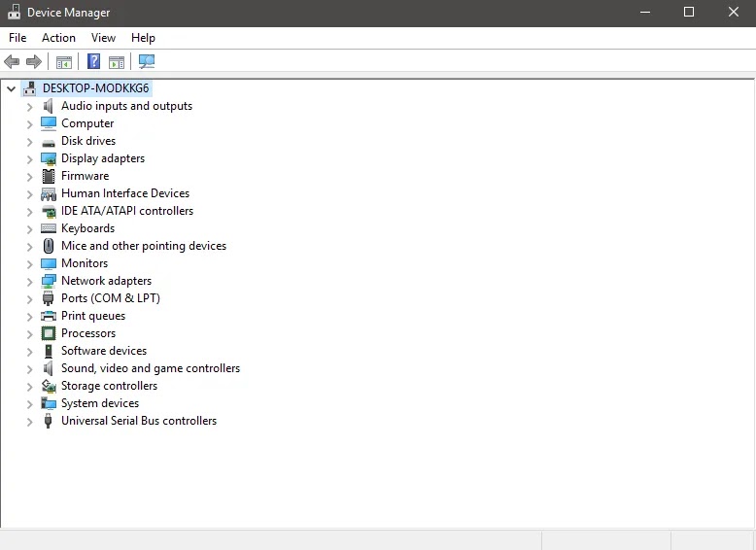This screenshot has height=550, width=756.
Task: Click the Human Interface Devices icon
Action: pyautogui.click(x=49, y=193)
